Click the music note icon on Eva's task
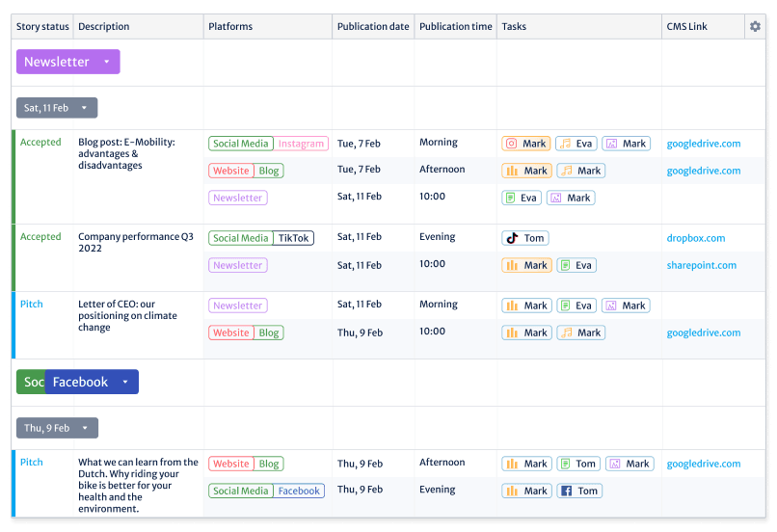Image resolution: width=777 pixels, height=532 pixels. [x=566, y=144]
